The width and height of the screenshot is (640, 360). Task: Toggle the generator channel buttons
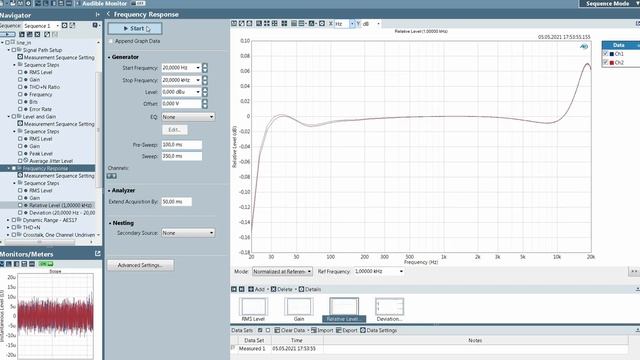111,176
